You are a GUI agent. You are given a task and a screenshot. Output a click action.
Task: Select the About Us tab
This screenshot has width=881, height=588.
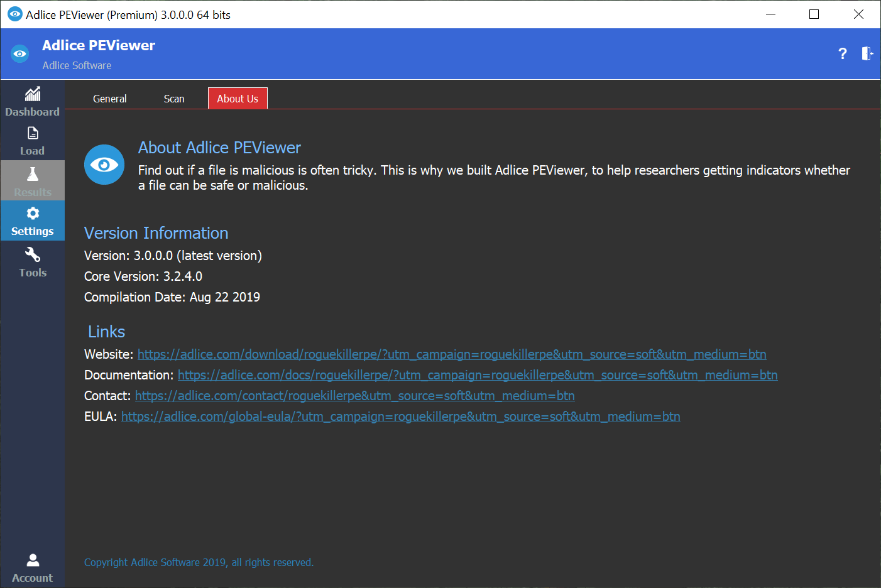tap(238, 99)
